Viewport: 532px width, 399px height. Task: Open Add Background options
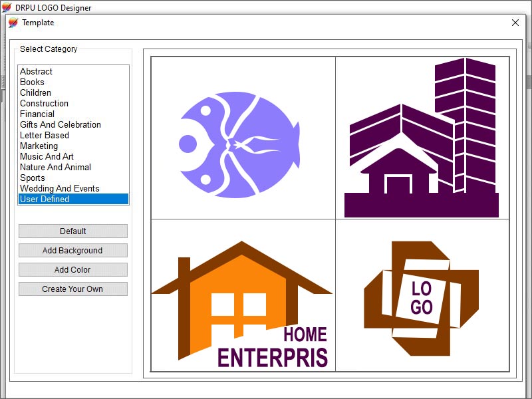tap(73, 250)
